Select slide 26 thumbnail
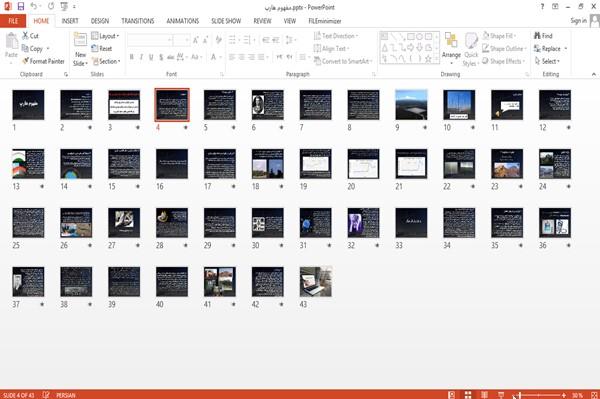 point(76,223)
